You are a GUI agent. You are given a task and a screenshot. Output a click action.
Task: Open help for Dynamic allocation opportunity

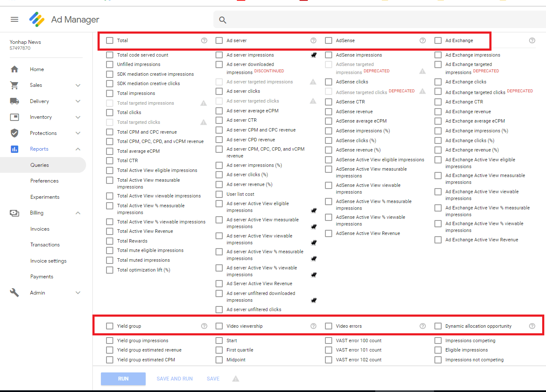point(532,326)
